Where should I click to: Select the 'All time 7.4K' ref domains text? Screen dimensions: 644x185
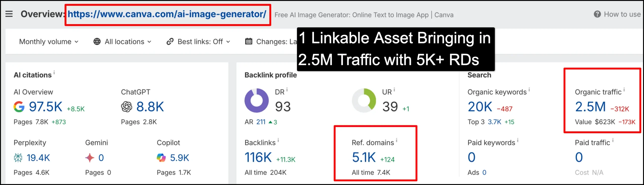click(371, 173)
